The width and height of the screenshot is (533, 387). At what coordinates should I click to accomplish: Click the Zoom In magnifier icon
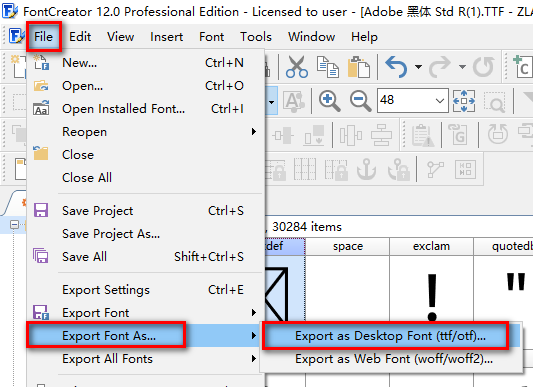pos(329,101)
